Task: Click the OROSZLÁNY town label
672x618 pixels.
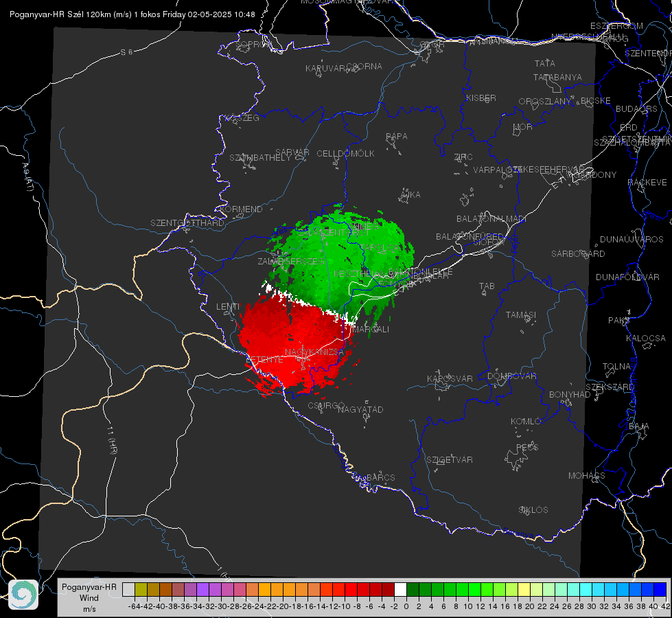Action: click(545, 102)
